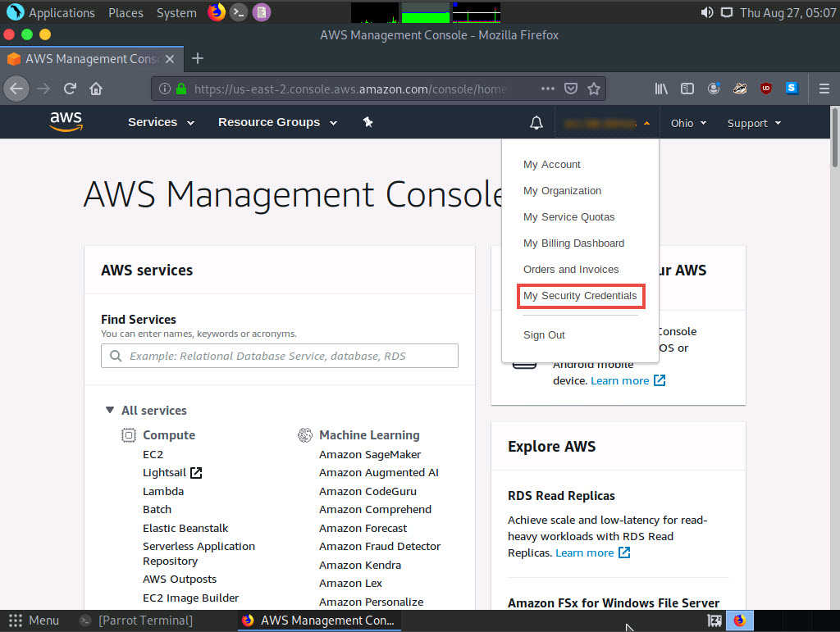Open the Ohio region selector
The width and height of the screenshot is (840, 632).
[687, 123]
